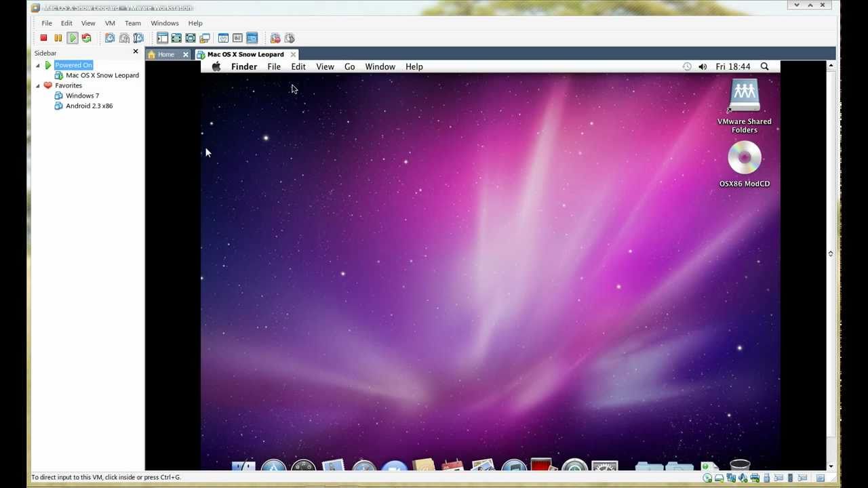Open VMware's File menu

(47, 23)
